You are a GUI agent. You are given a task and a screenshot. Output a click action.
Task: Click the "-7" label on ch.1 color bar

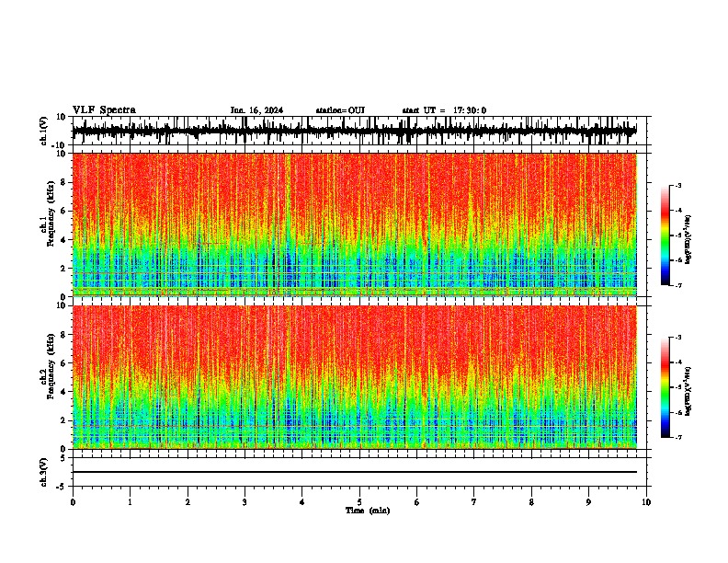click(x=678, y=285)
